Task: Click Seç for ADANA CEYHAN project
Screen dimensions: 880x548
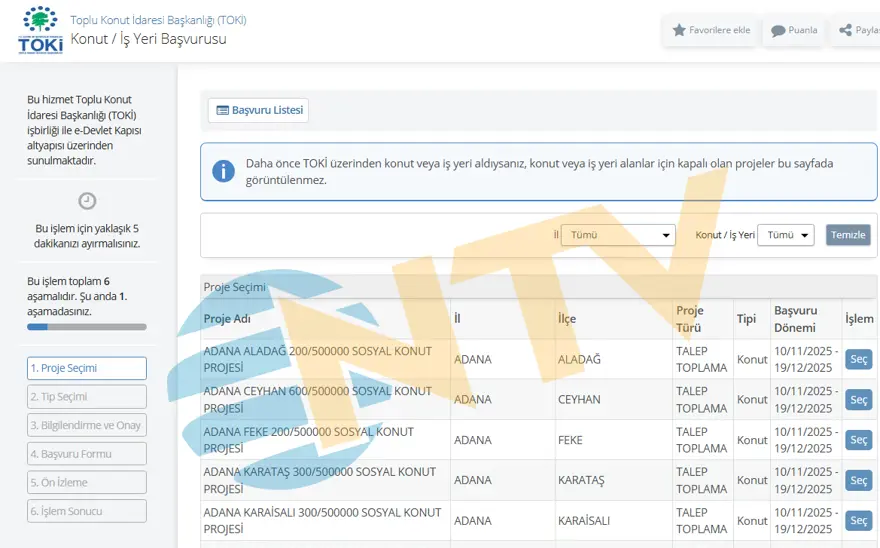Action: pos(858,399)
